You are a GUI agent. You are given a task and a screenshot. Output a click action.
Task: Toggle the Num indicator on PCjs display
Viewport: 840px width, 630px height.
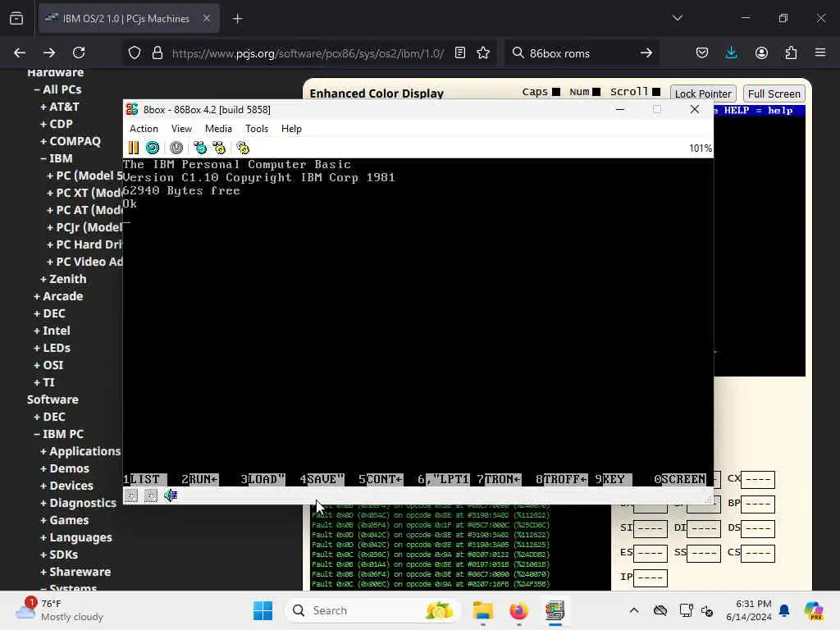[596, 92]
